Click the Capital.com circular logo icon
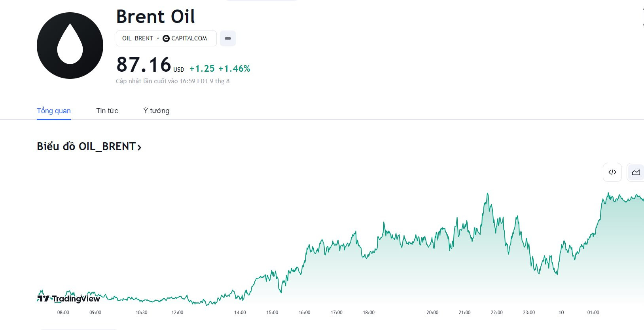644x330 pixels. pyautogui.click(x=166, y=38)
